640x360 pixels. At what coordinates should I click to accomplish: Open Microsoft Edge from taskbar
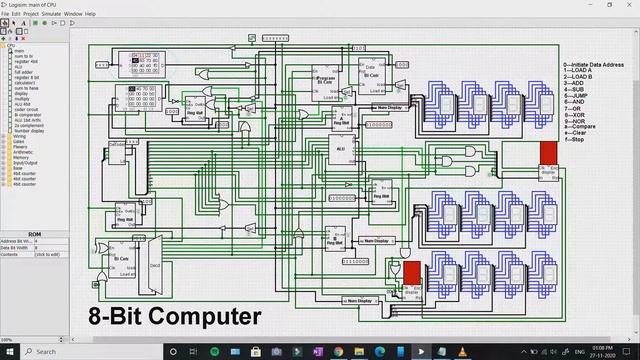(380, 351)
